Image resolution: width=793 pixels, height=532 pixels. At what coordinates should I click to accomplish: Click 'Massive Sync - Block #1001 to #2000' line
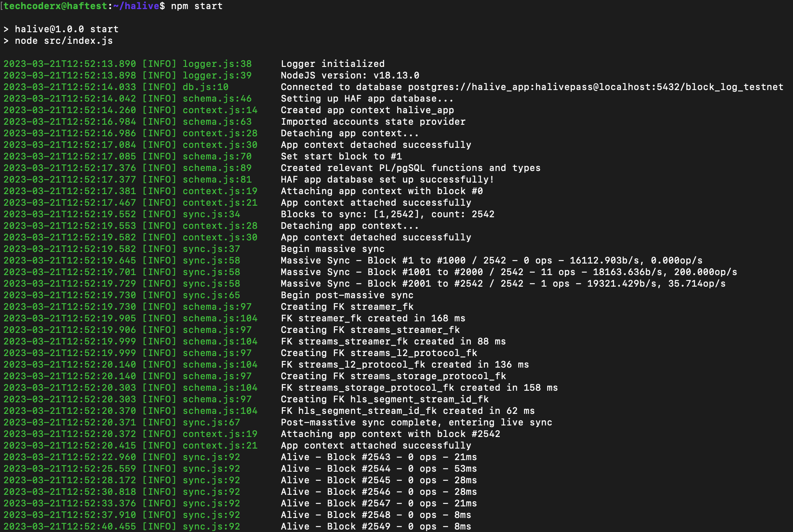coord(509,272)
